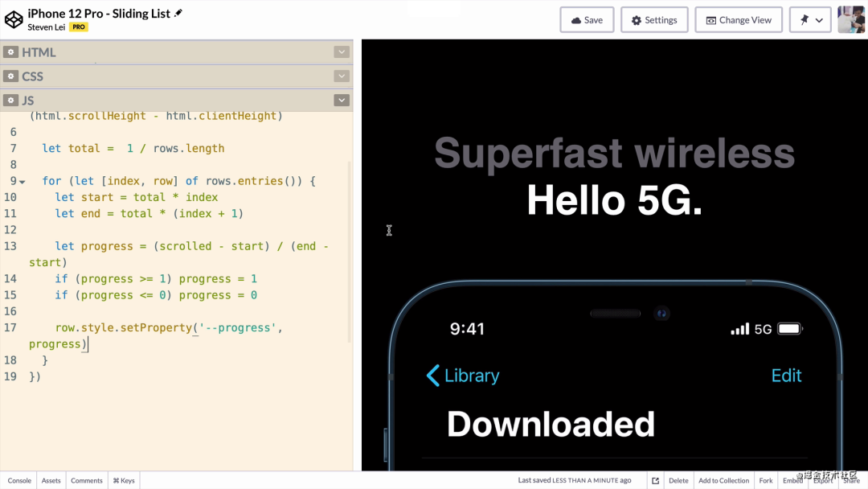Click the Hello 5G. headline

tap(615, 200)
